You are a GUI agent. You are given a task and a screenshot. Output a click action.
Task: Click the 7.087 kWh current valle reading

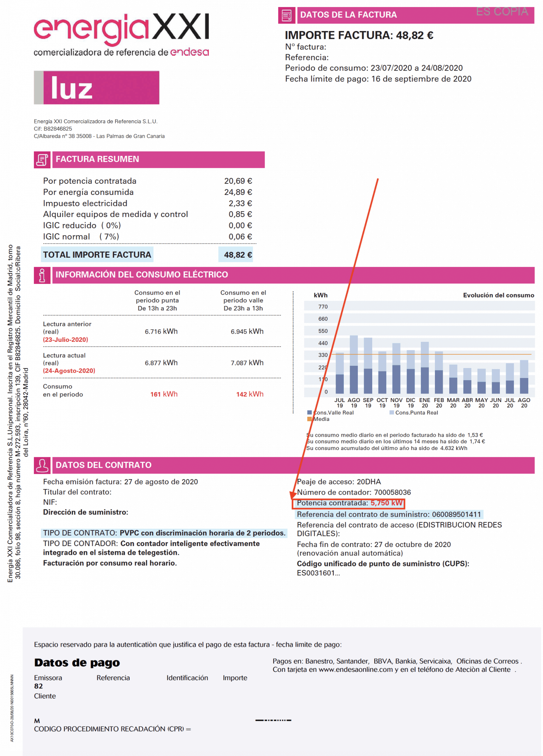247,363
